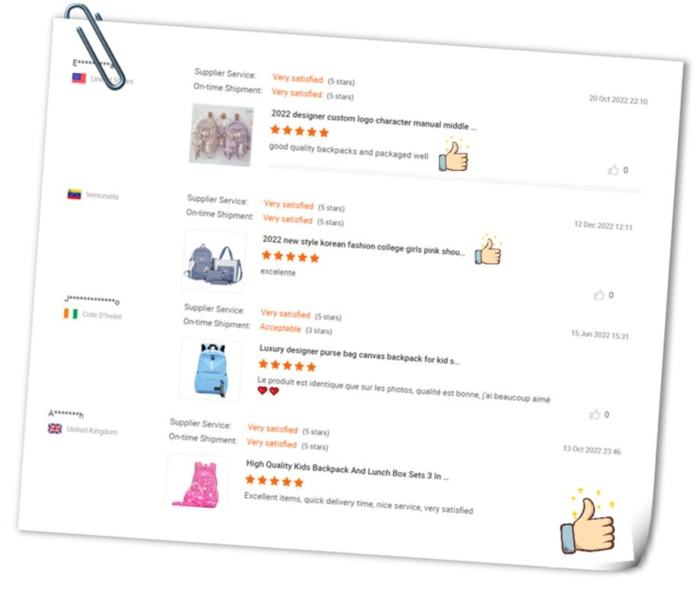Open 'High Quality Kids Backpack And Lunch Box' link

tap(347, 470)
